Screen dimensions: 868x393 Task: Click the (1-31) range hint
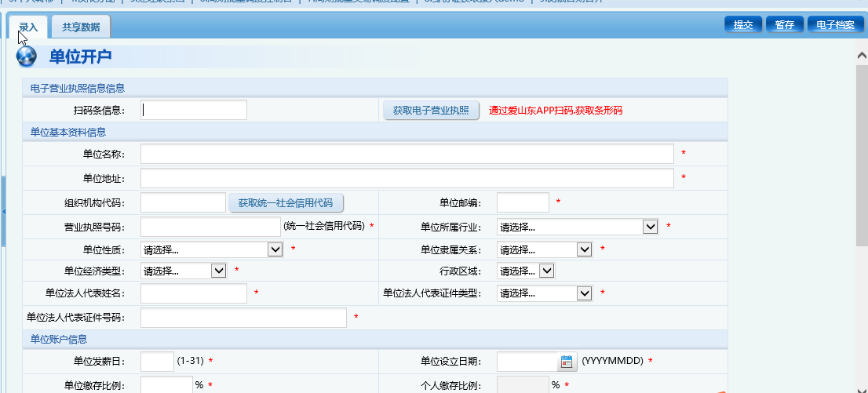(x=191, y=361)
